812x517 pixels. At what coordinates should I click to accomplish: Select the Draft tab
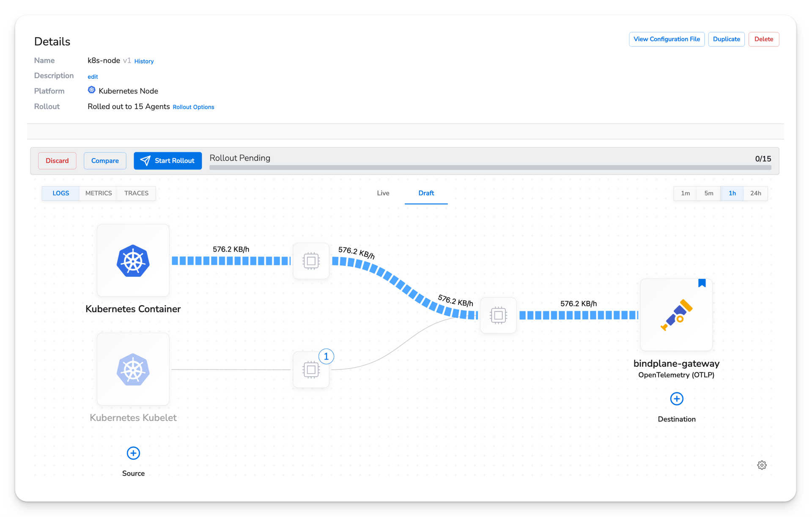point(426,193)
